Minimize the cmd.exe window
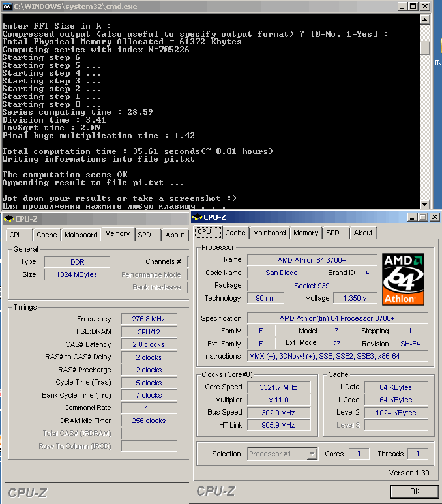The height and width of the screenshot is (504, 442). coord(402,7)
